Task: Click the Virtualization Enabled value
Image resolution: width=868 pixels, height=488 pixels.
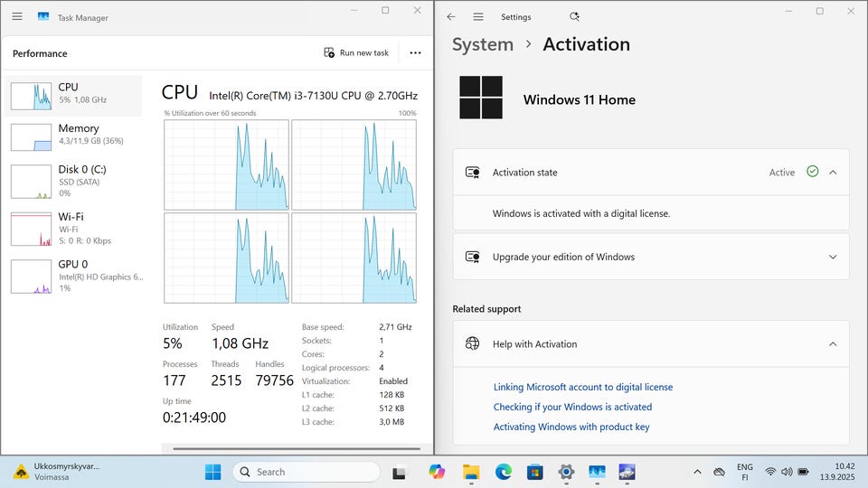Action: [393, 381]
